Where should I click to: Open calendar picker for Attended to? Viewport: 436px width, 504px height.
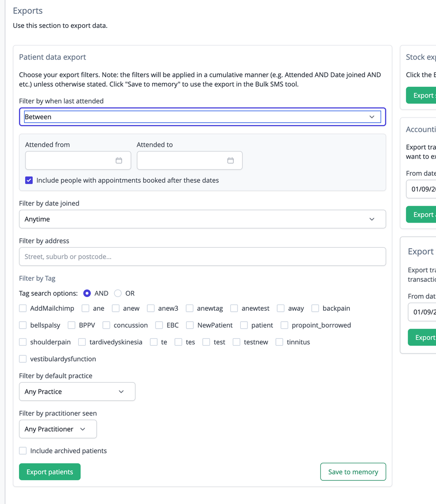230,161
